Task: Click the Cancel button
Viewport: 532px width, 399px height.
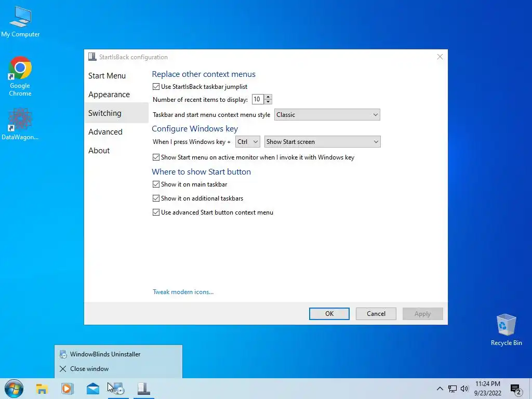Action: click(x=376, y=314)
